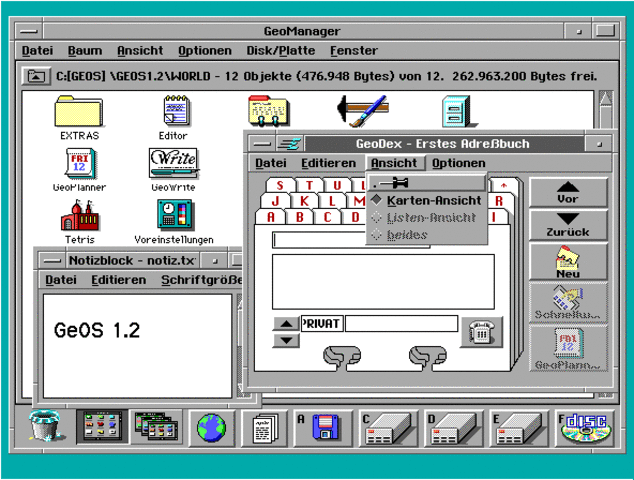
Task: Open the EXTRAS folder icon
Action: tap(79, 111)
